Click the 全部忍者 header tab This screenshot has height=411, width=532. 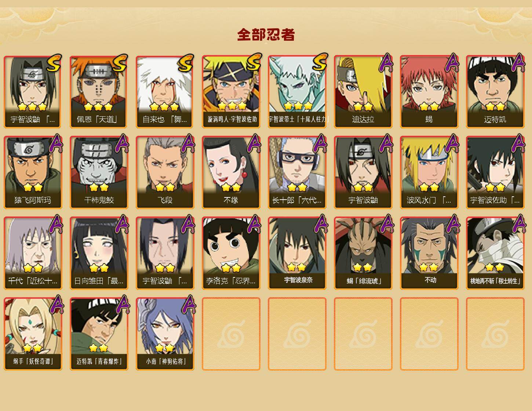(266, 35)
